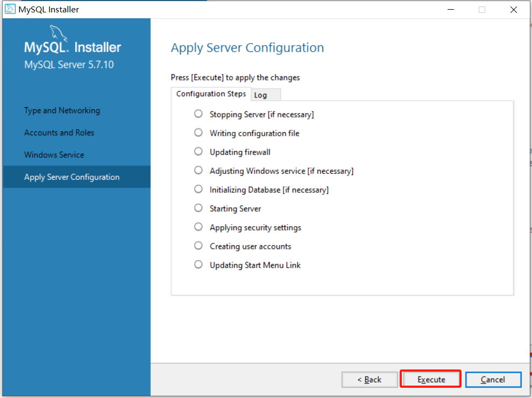
Task: Go back with the Back button
Action: tap(370, 380)
